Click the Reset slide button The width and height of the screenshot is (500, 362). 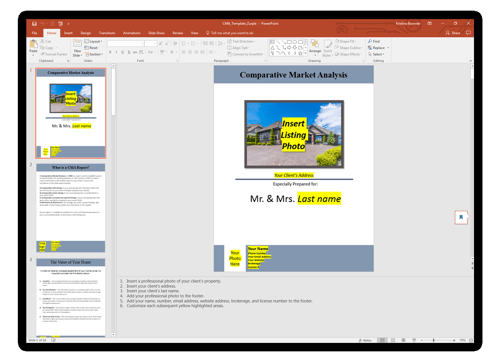pos(91,48)
